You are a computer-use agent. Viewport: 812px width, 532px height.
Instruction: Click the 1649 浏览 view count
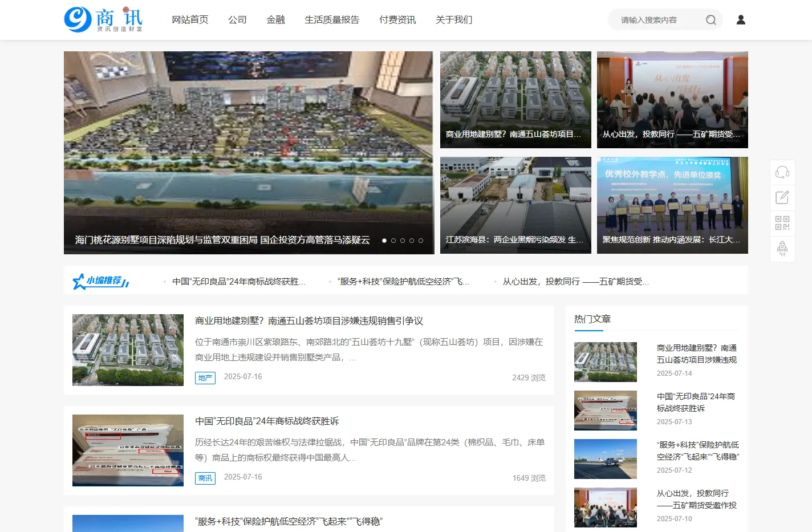[x=529, y=478]
